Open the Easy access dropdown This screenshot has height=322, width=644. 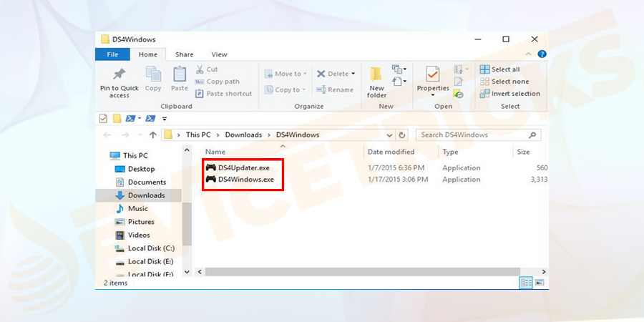(x=397, y=82)
